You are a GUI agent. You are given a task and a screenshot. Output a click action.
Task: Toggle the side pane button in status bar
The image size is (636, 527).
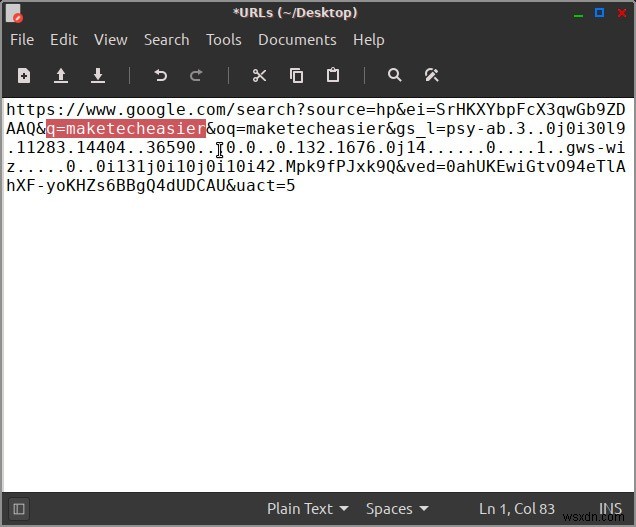click(19, 509)
